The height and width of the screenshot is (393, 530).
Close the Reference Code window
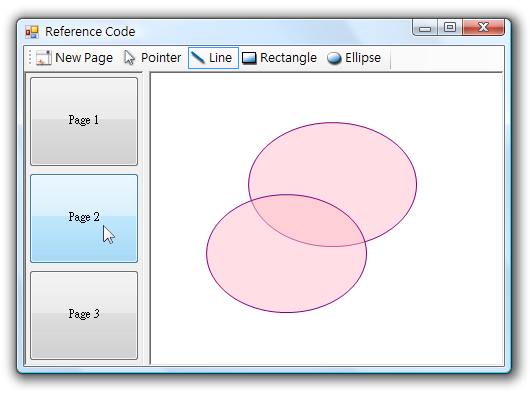(483, 27)
